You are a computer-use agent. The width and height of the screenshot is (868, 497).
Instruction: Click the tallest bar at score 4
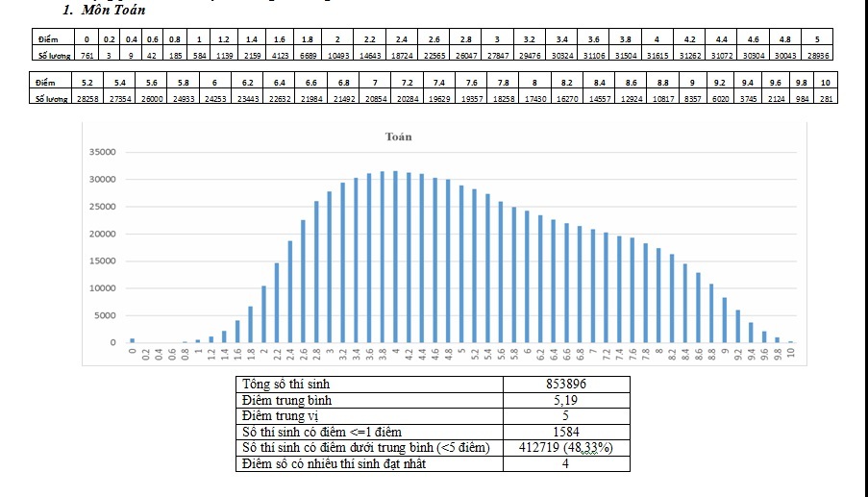395,257
